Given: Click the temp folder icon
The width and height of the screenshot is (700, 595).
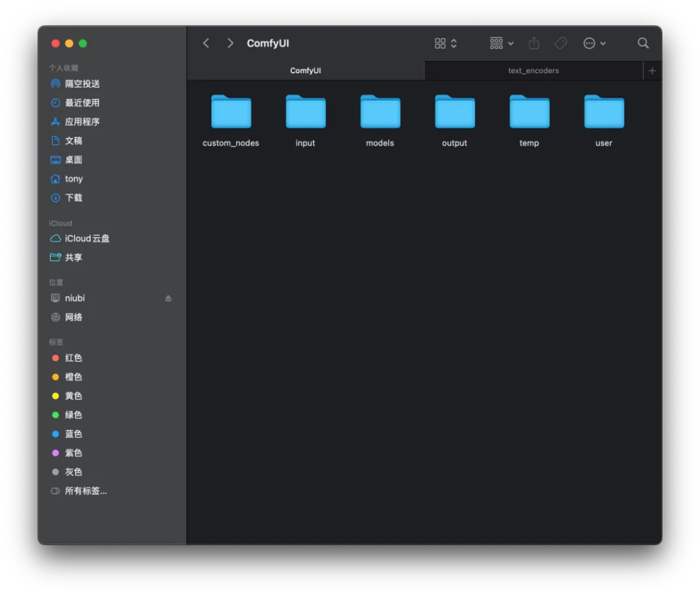Looking at the screenshot, I should point(529,112).
